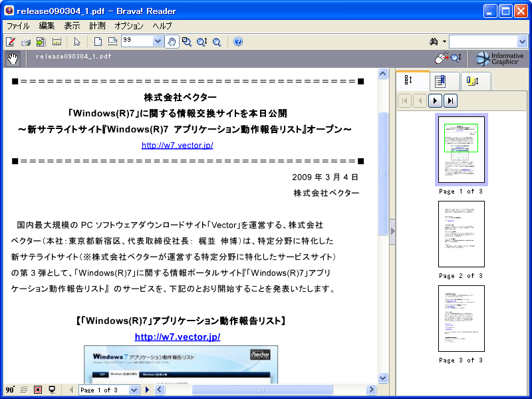Select the zoom window tool

click(x=187, y=42)
